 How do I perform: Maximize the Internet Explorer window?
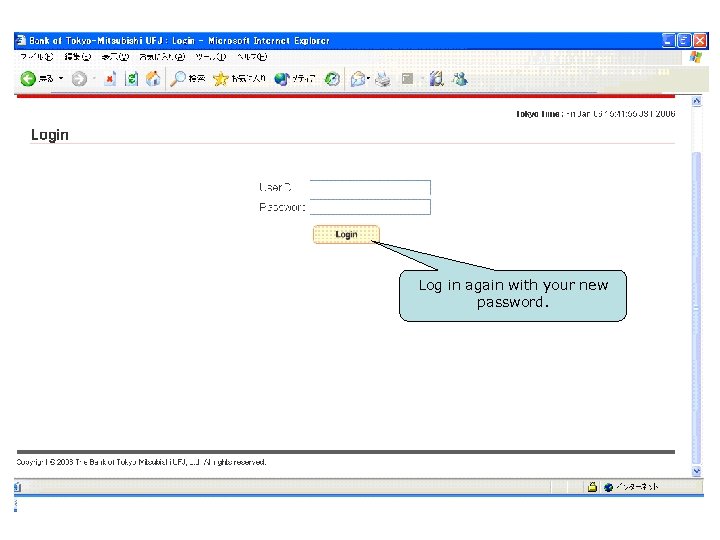click(684, 41)
